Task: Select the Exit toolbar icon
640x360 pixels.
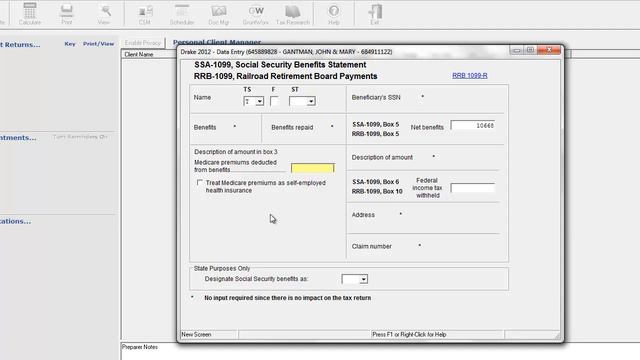Action: click(x=375, y=14)
